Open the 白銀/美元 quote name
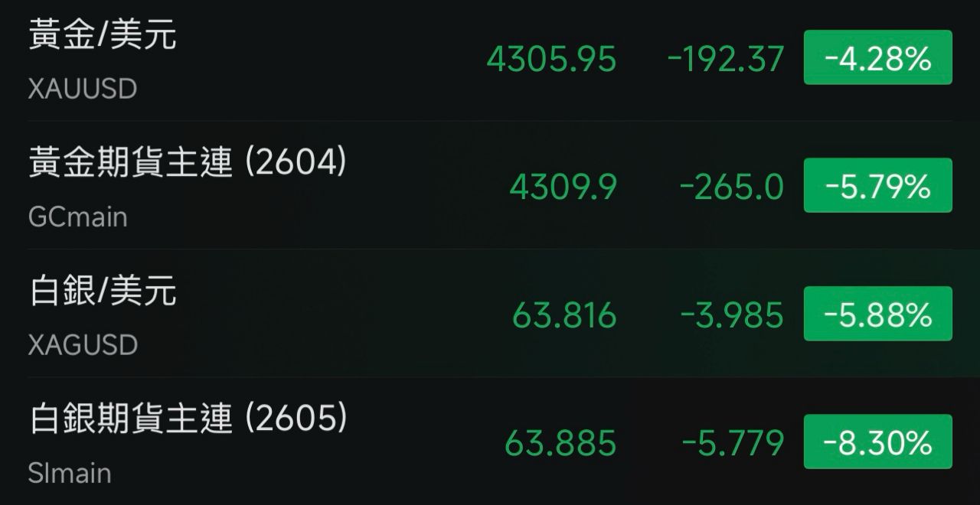Image resolution: width=980 pixels, height=505 pixels. (x=103, y=292)
